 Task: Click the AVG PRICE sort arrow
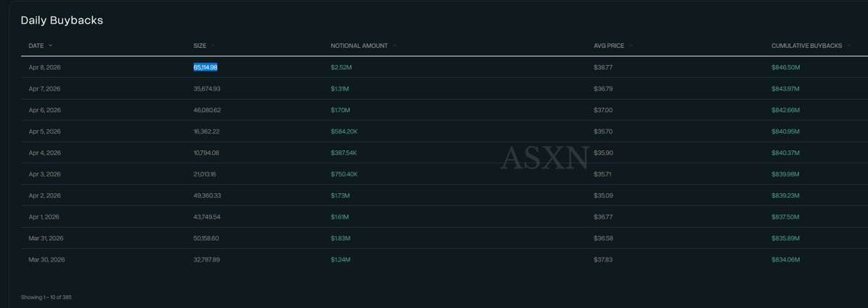coord(631,46)
